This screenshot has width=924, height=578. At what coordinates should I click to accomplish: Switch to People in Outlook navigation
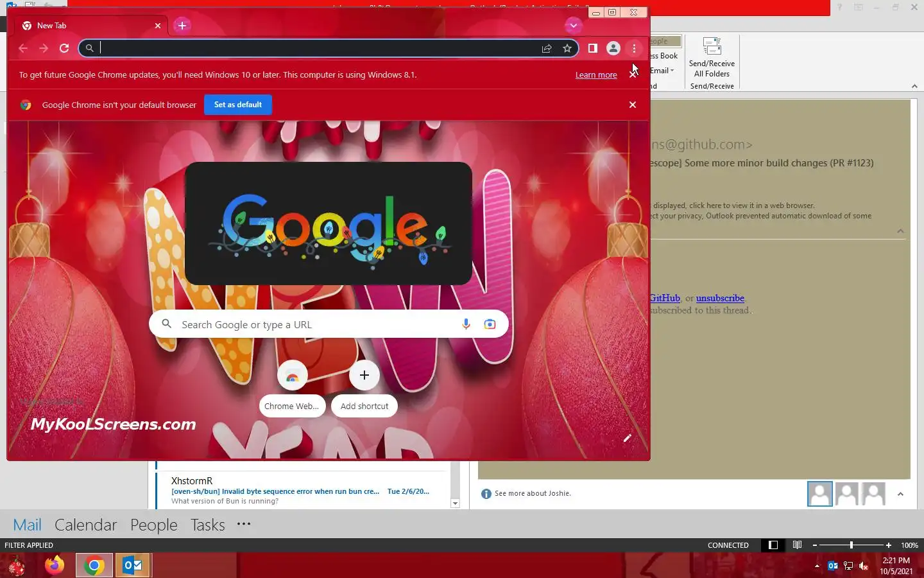point(153,525)
